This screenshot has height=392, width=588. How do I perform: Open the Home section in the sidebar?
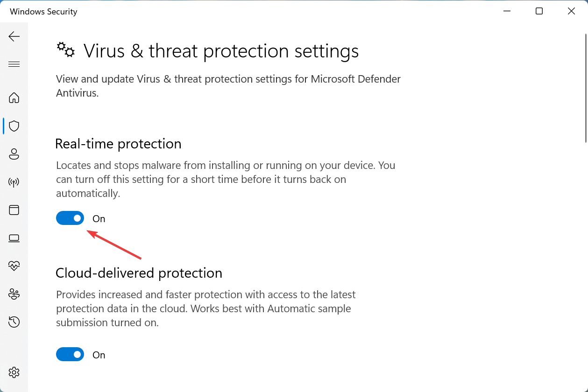[x=14, y=98]
